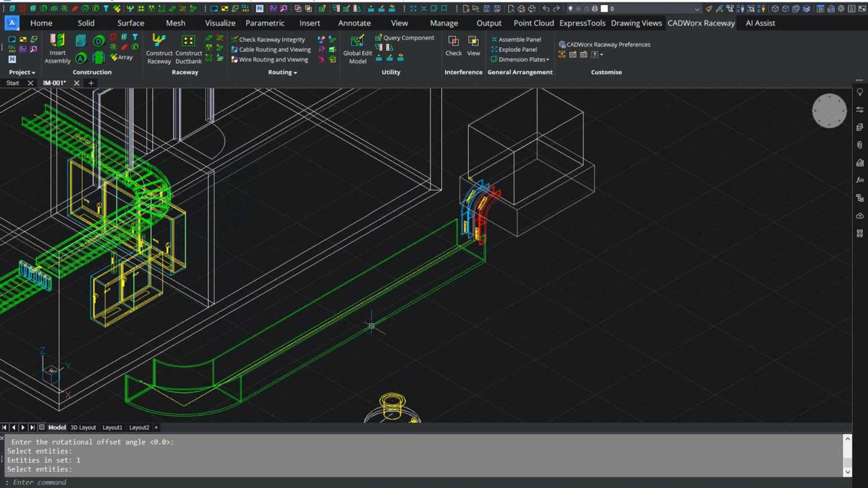868x488 pixels.
Task: Switch to the Annotate ribbon tab
Action: (354, 23)
